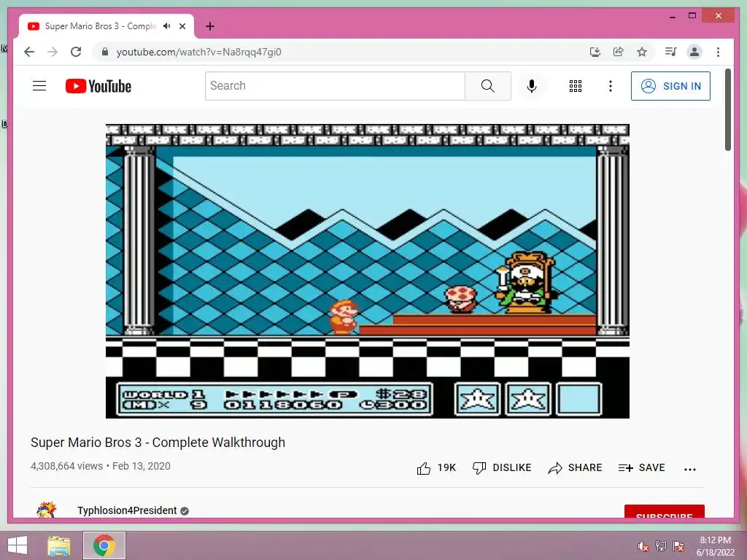Reload the YouTube page
Image resolution: width=747 pixels, height=560 pixels.
76,52
